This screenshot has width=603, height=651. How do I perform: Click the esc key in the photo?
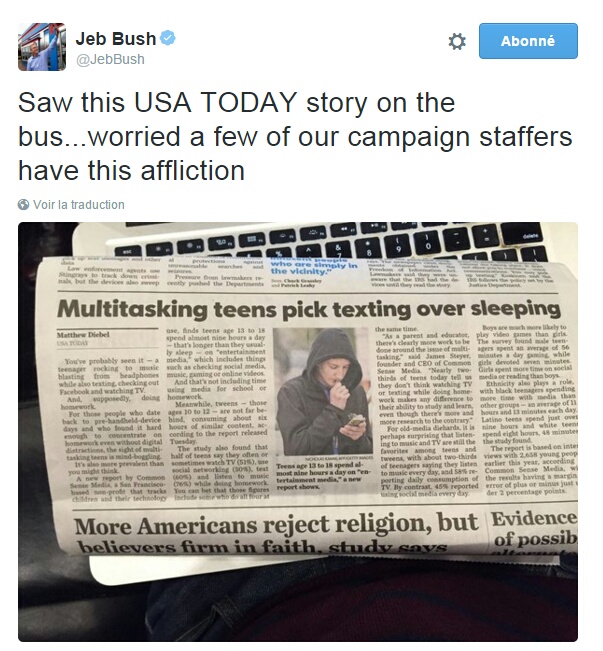[x=127, y=250]
